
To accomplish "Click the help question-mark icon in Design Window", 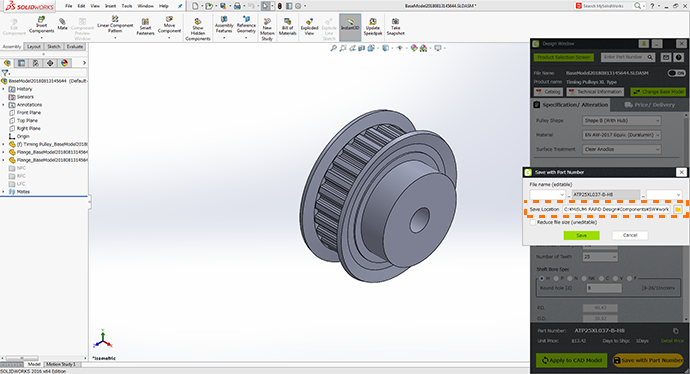I will 679,57.
